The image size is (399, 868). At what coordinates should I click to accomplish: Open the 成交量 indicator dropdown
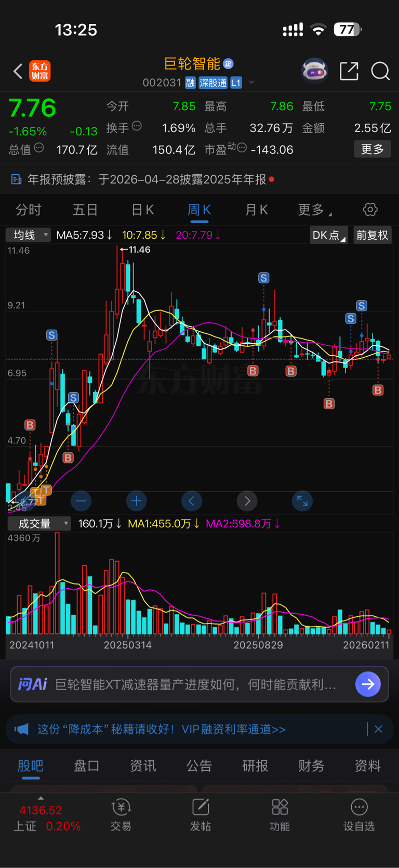pos(39,524)
